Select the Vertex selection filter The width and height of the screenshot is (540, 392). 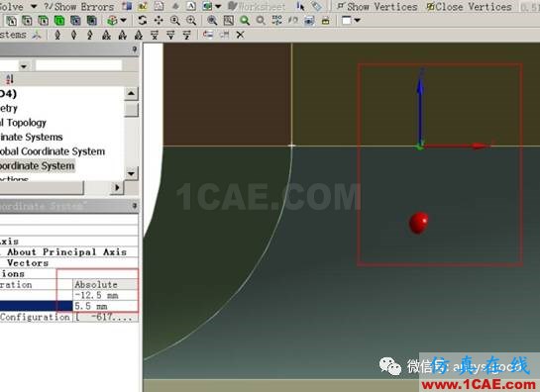click(11, 21)
